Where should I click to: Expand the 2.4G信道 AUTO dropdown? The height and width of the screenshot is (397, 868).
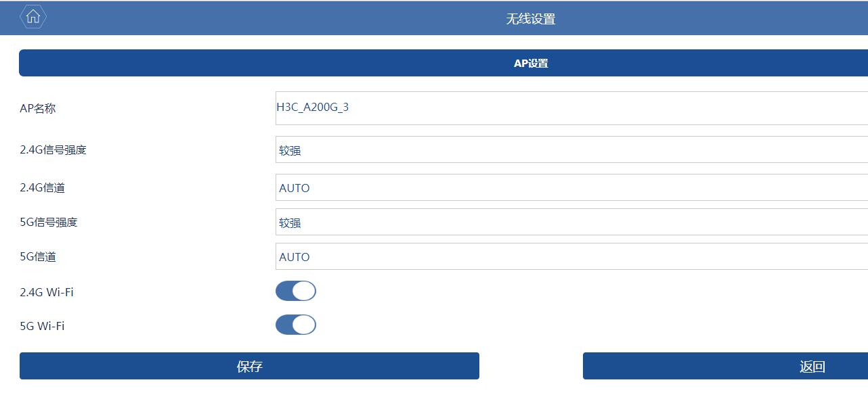571,187
